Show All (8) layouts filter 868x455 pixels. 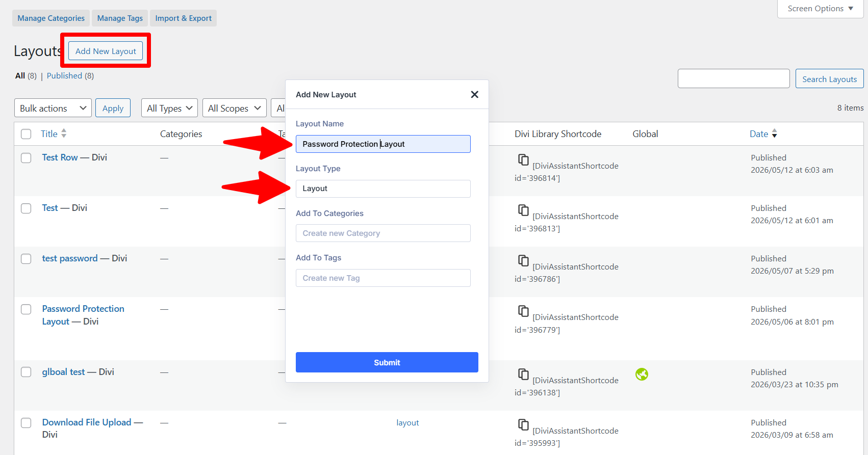[25, 75]
